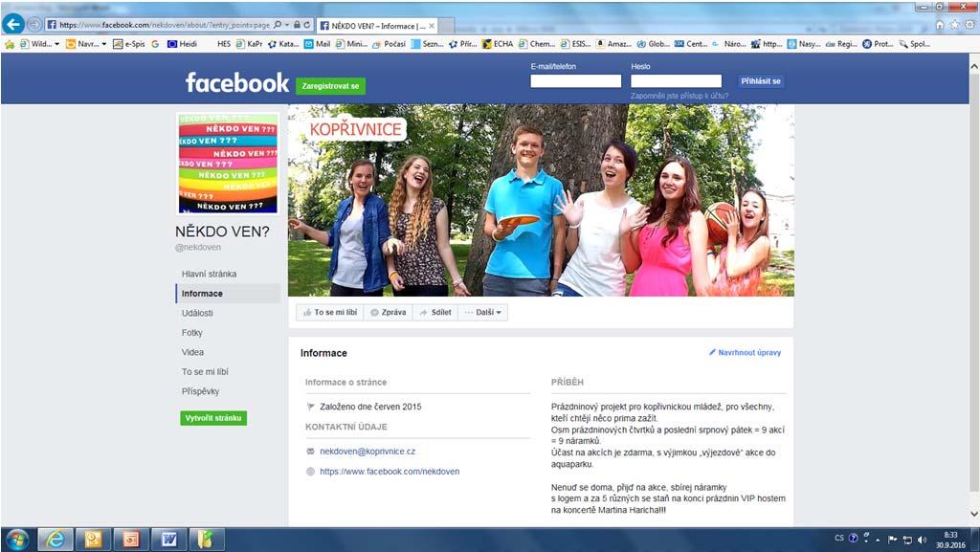Click the green Vytvořit stránku button
Screen dimensions: 980x552
(x=213, y=418)
